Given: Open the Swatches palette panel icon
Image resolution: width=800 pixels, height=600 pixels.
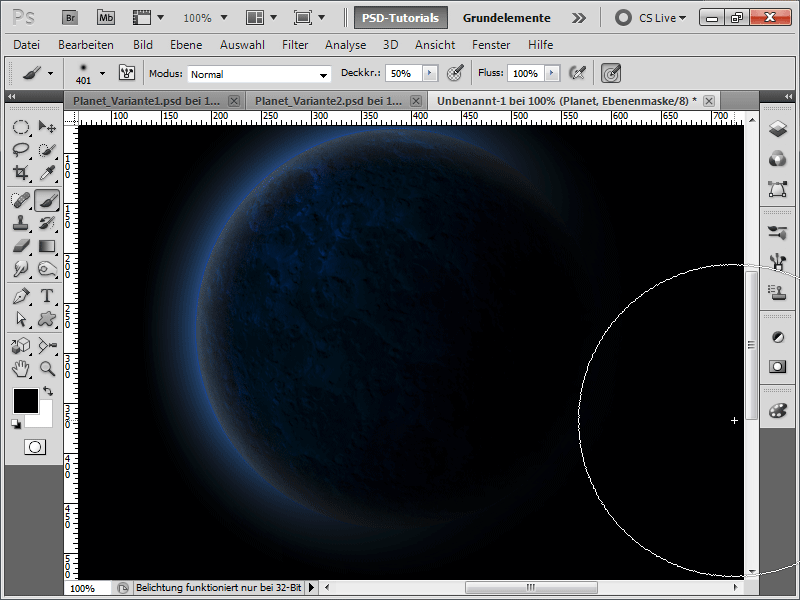Looking at the screenshot, I should (x=778, y=411).
